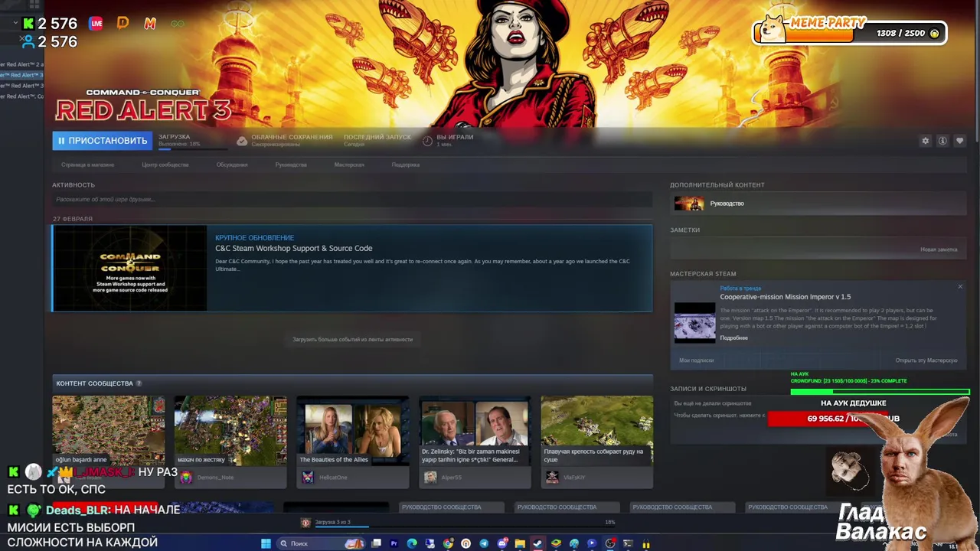Open Premiere Pro from the taskbar

(394, 543)
